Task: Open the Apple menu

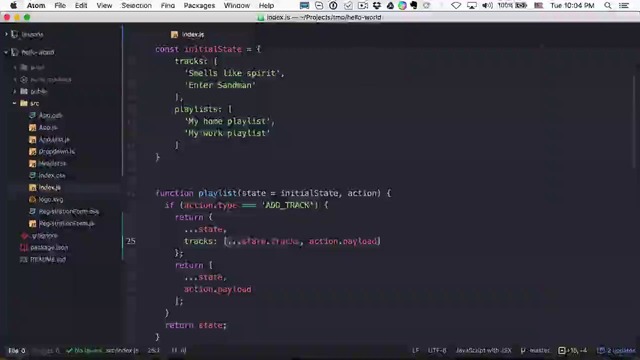Action: tap(13, 5)
